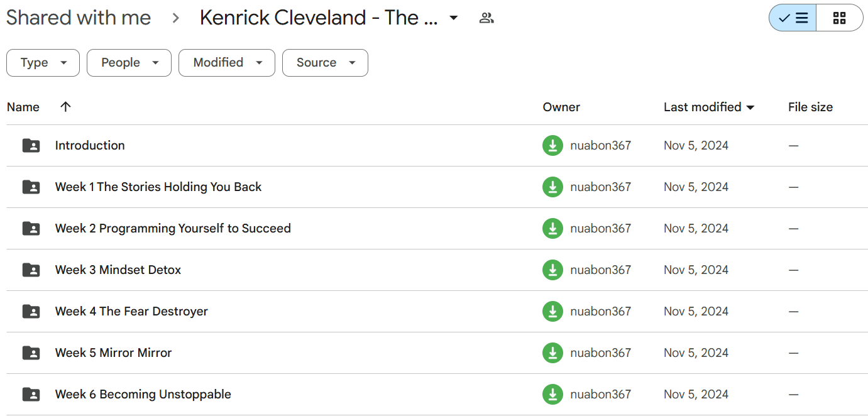The image size is (868, 416).
Task: Open the Modified filter dropdown
Action: pos(227,63)
